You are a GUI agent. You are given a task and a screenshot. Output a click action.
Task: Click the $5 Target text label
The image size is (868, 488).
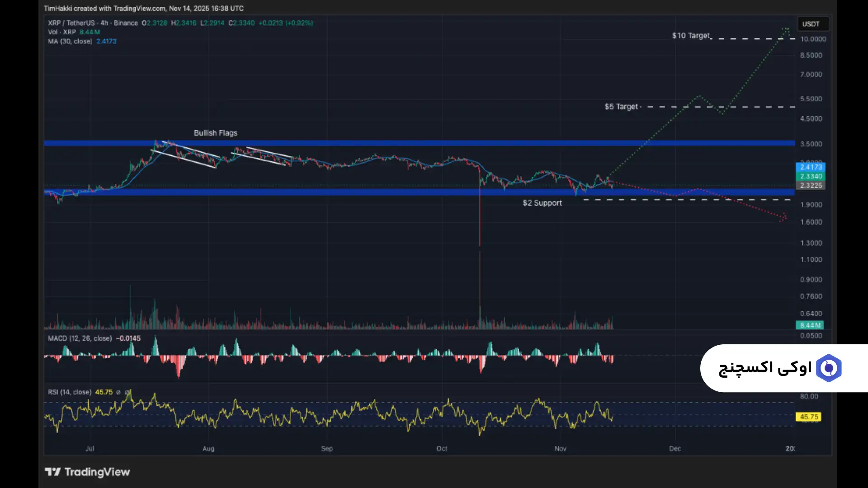point(621,107)
